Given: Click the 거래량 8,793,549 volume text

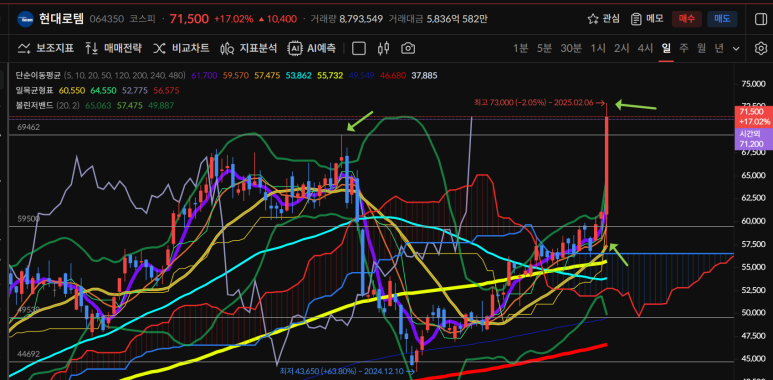Looking at the screenshot, I should click(x=347, y=19).
